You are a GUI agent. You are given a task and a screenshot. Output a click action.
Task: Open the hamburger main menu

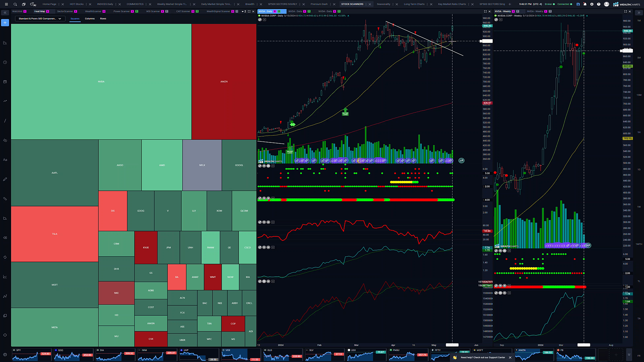(x=6, y=4)
